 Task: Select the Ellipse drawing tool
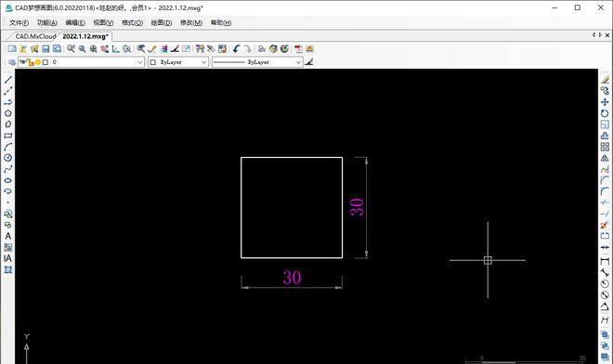(x=7, y=180)
